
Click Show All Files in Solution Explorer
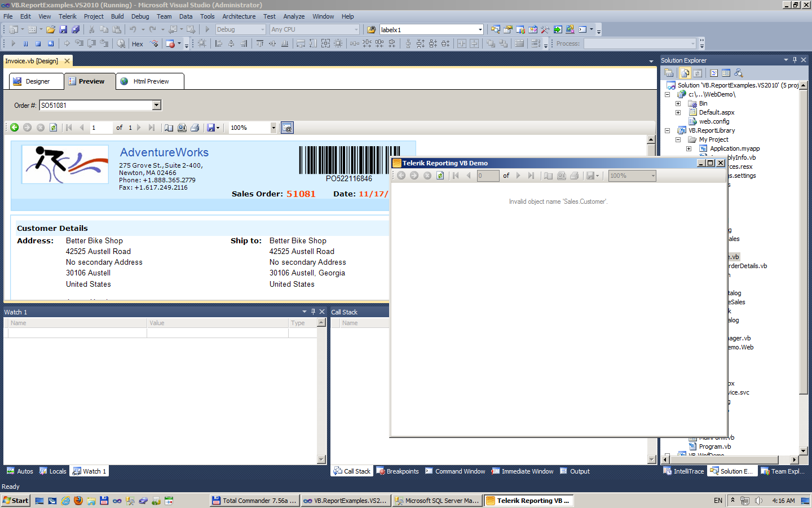click(685, 73)
